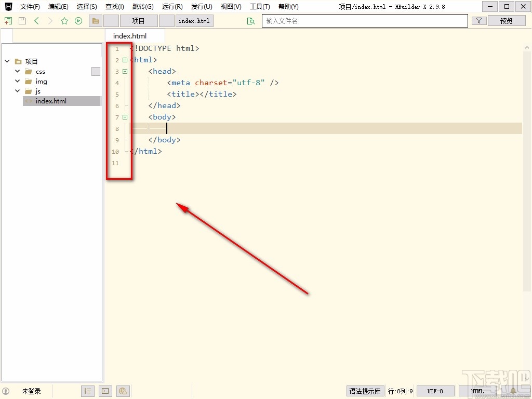Click the 行:8列:9 cursor position indicator

point(401,391)
